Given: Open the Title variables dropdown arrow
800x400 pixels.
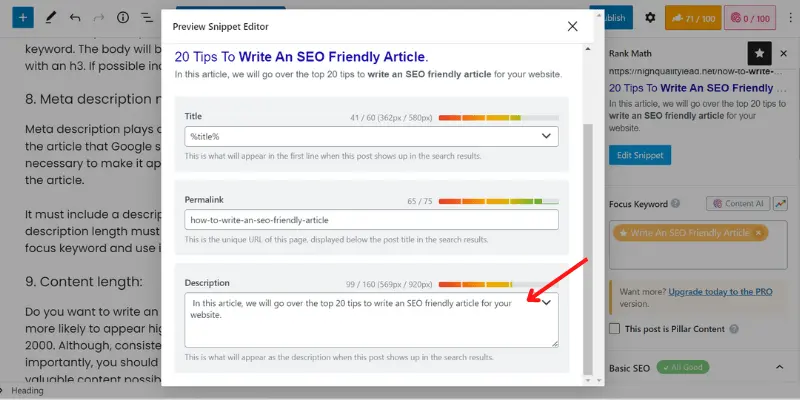Looking at the screenshot, I should [546, 136].
